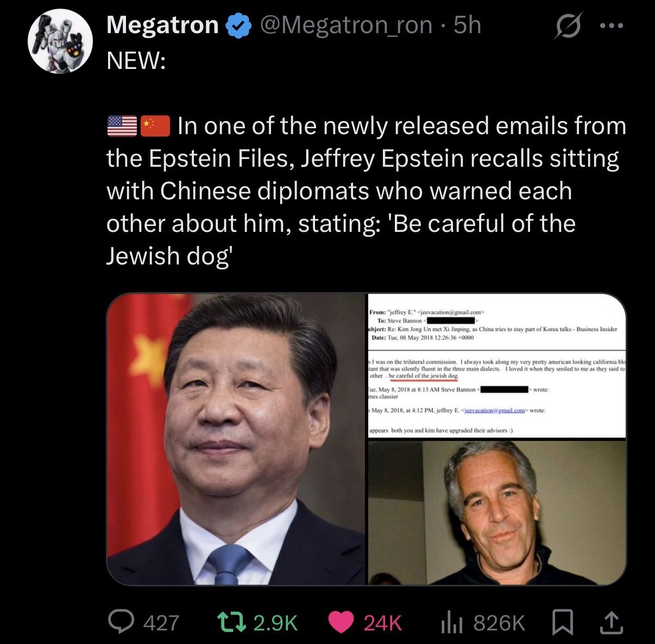This screenshot has height=644, width=655.
Task: Click the 2.9K reposts count
Action: point(276,623)
